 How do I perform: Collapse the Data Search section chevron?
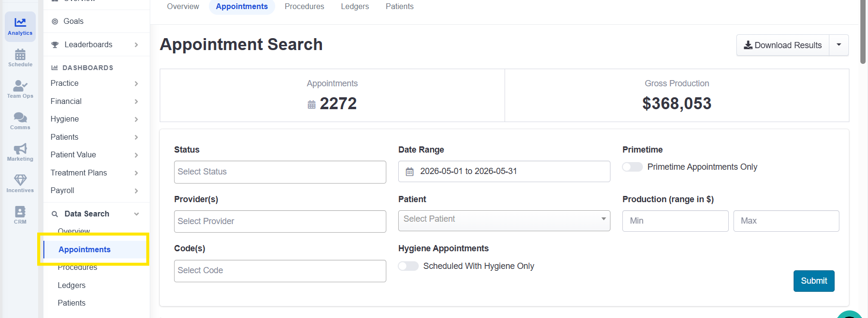coord(136,214)
